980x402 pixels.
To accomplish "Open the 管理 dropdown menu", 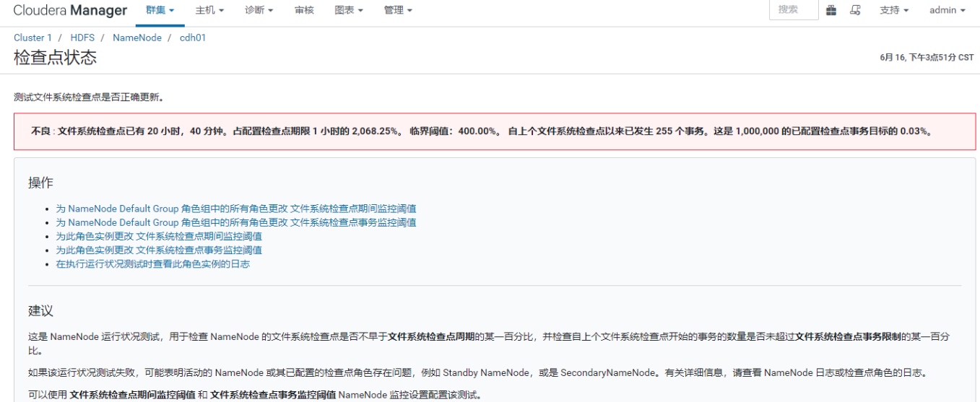I will [398, 10].
